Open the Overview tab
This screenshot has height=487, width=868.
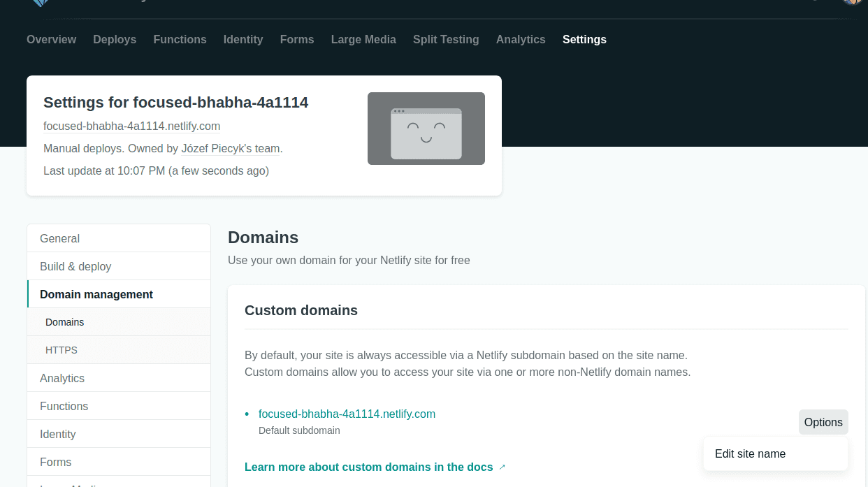tap(51, 40)
